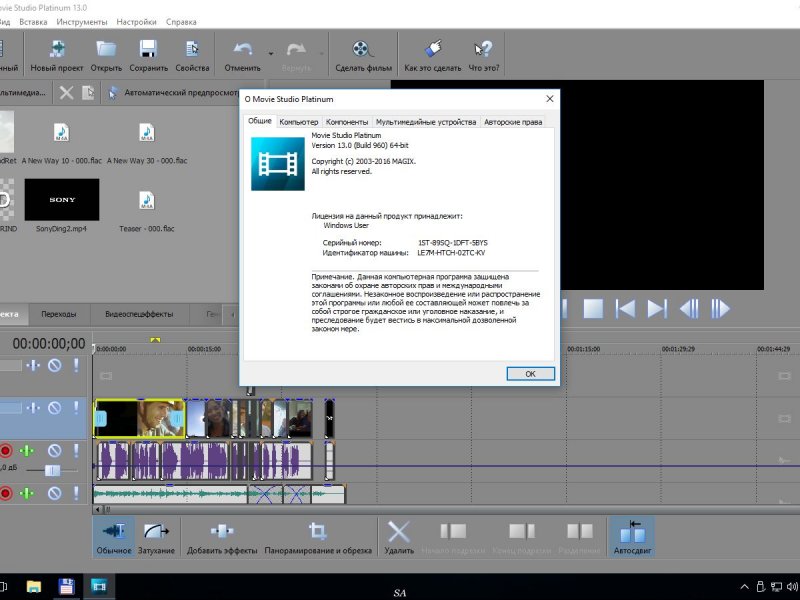The image size is (800, 600).
Task: Switch to the Компьютер tab in the dialog
Action: (x=298, y=122)
